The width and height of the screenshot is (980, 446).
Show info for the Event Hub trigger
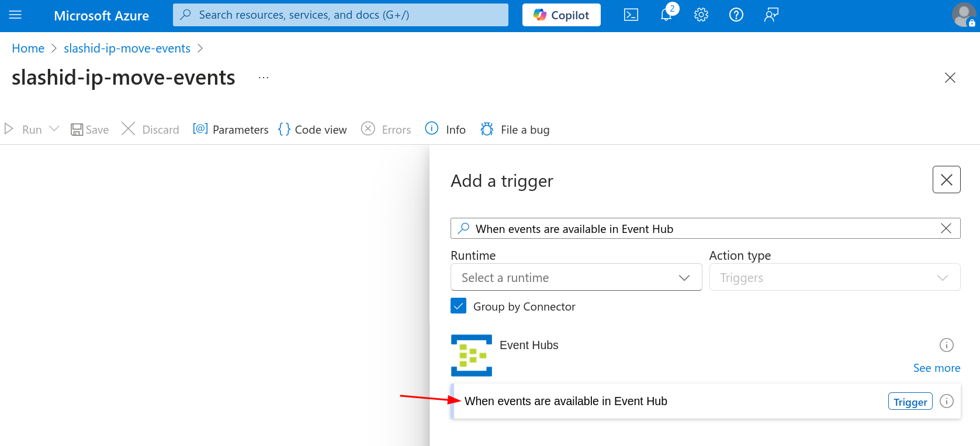click(x=947, y=401)
